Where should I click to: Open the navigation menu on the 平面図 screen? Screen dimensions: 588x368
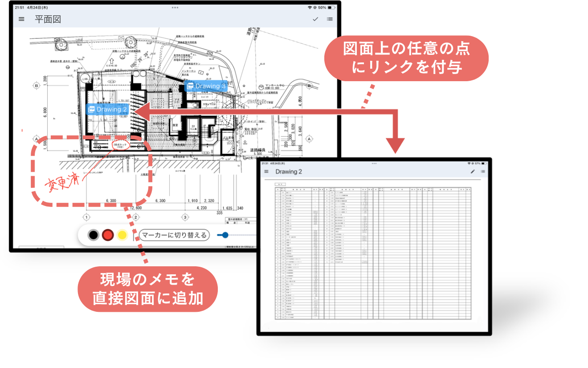[x=20, y=19]
